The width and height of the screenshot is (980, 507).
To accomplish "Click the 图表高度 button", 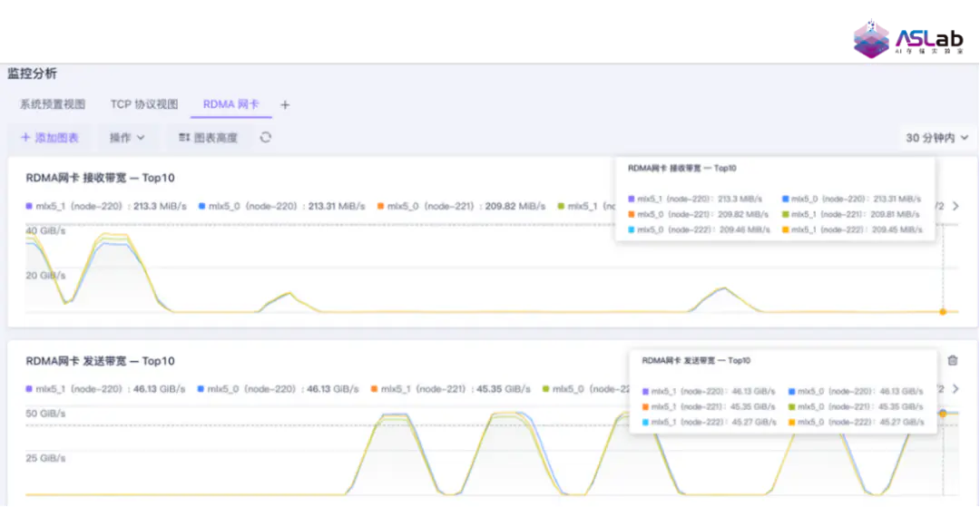I will pyautogui.click(x=208, y=138).
